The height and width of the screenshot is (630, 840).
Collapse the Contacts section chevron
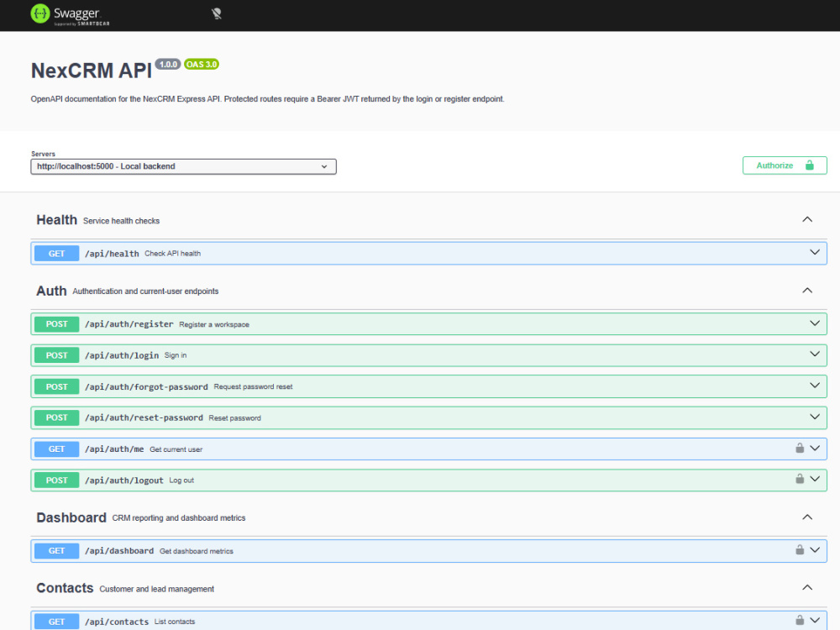[x=806, y=588]
